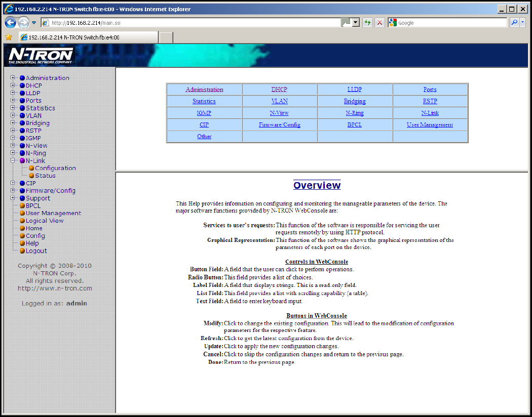The image size is (532, 417).
Task: Open the blank new tab button
Action: (166, 37)
